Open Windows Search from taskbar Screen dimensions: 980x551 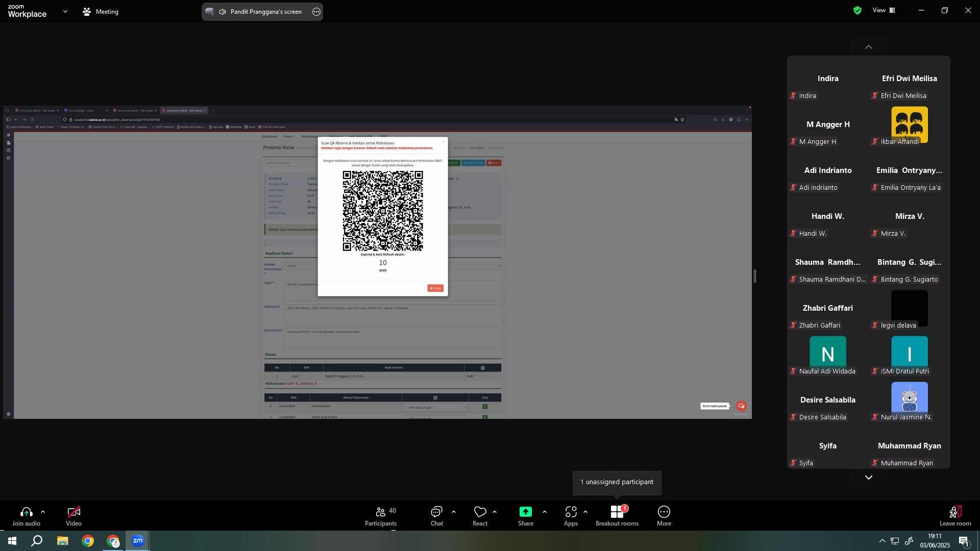tap(37, 541)
